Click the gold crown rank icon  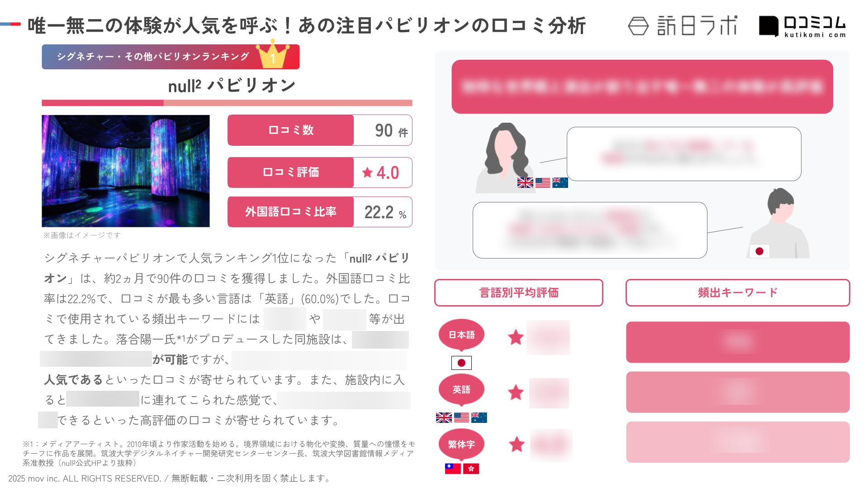click(273, 53)
